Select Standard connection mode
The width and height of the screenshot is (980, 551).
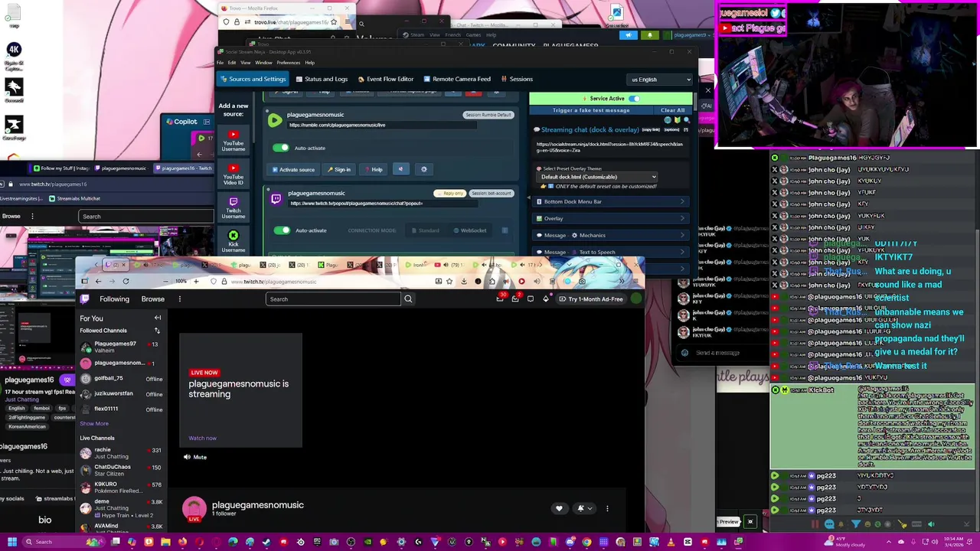[x=425, y=230]
